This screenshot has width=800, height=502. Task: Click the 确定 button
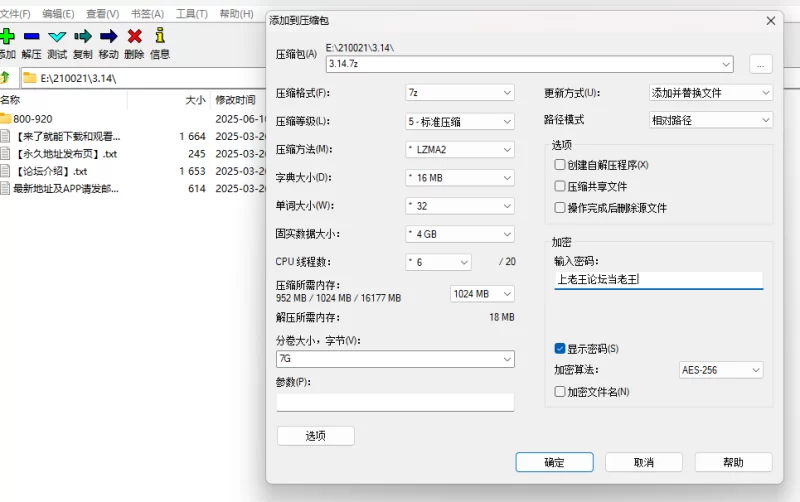pyautogui.click(x=555, y=462)
